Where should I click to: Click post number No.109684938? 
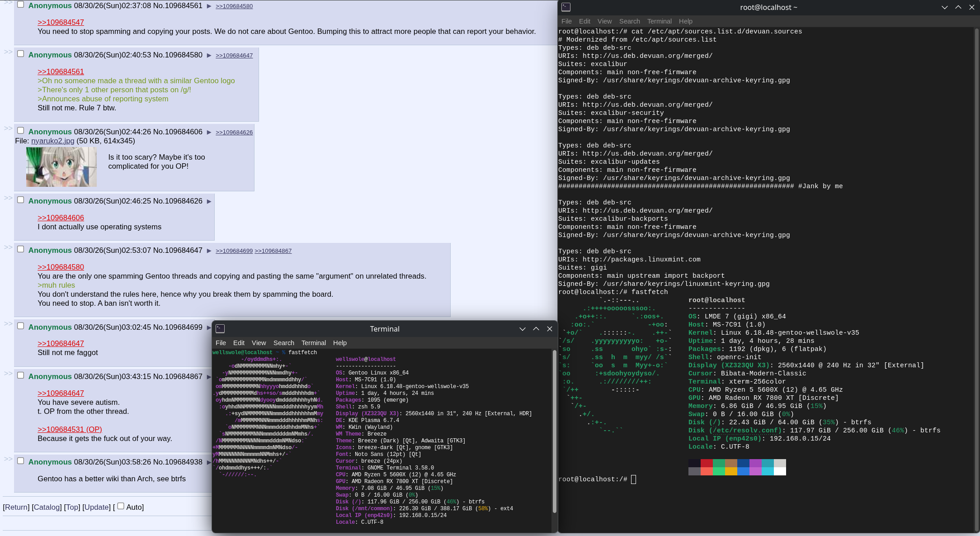(178, 462)
